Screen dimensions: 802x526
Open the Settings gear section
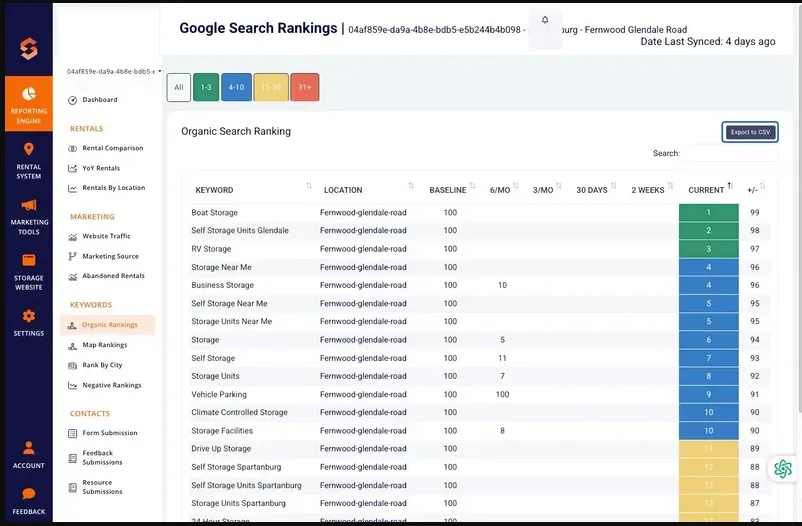29,323
